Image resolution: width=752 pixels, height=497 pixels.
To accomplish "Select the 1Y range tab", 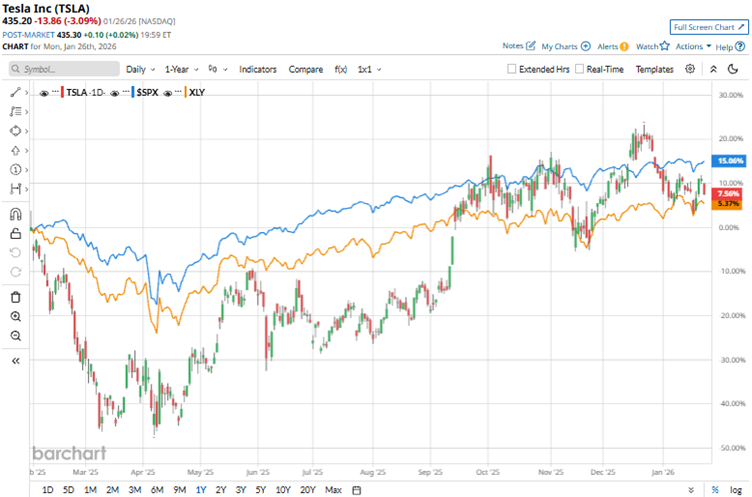I will 201,490.
